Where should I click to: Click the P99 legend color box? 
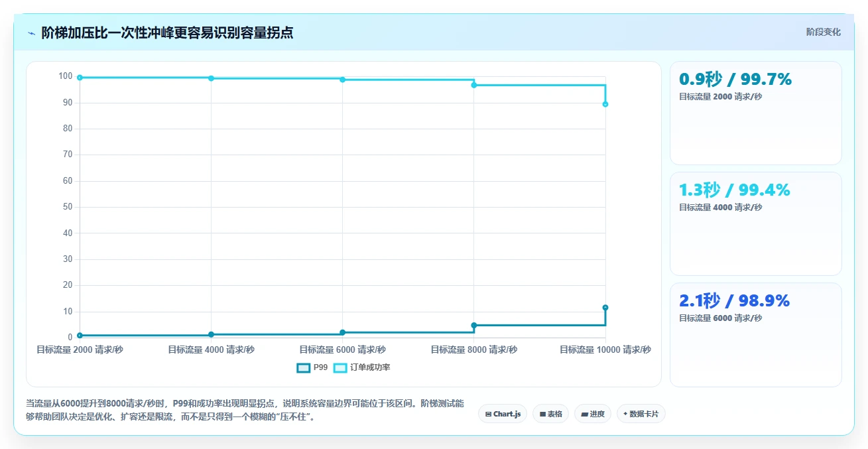click(304, 367)
